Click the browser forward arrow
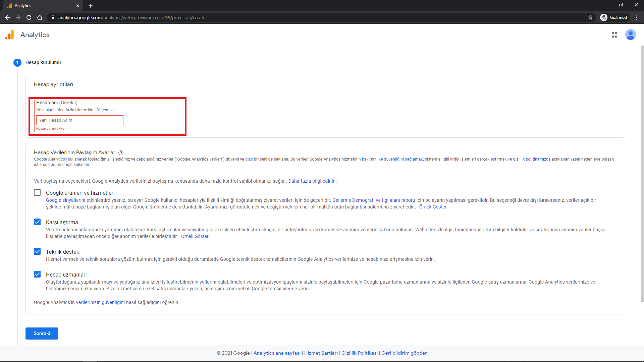644x362 pixels. pyautogui.click(x=18, y=17)
